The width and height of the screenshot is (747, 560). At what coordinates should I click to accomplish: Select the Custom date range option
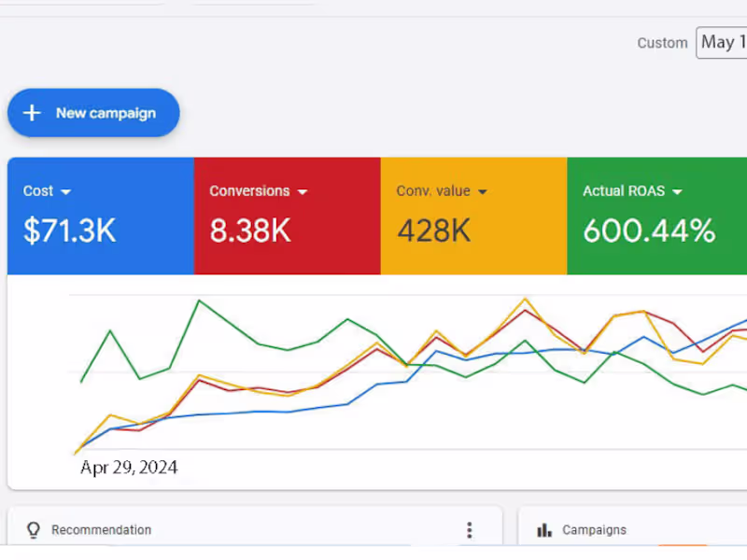pyautogui.click(x=662, y=43)
